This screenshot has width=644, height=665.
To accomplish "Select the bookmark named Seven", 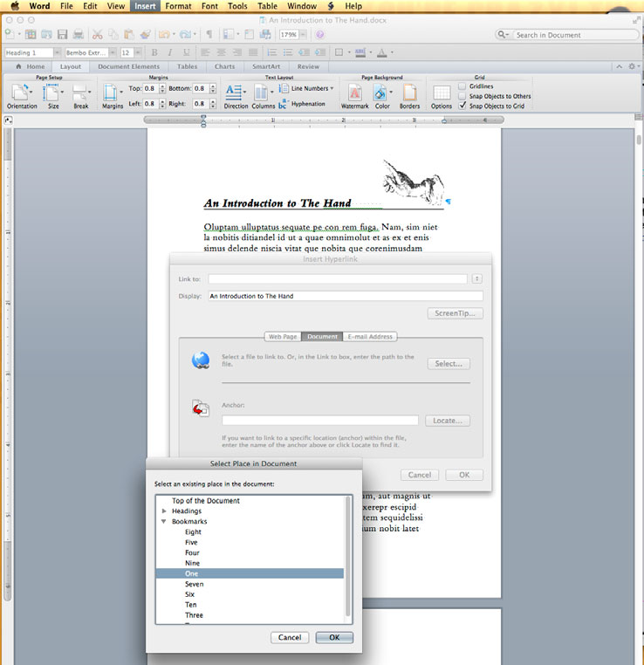I will click(194, 584).
